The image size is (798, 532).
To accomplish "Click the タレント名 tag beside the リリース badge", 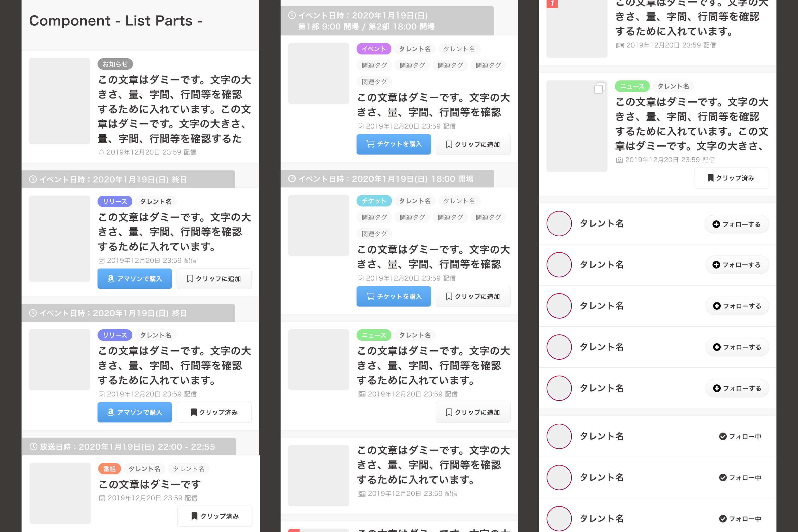I will pyautogui.click(x=156, y=201).
